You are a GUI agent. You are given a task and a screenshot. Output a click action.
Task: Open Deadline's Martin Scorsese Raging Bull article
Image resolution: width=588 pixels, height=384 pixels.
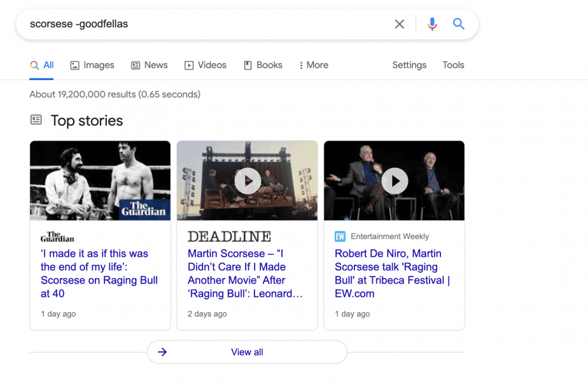245,273
